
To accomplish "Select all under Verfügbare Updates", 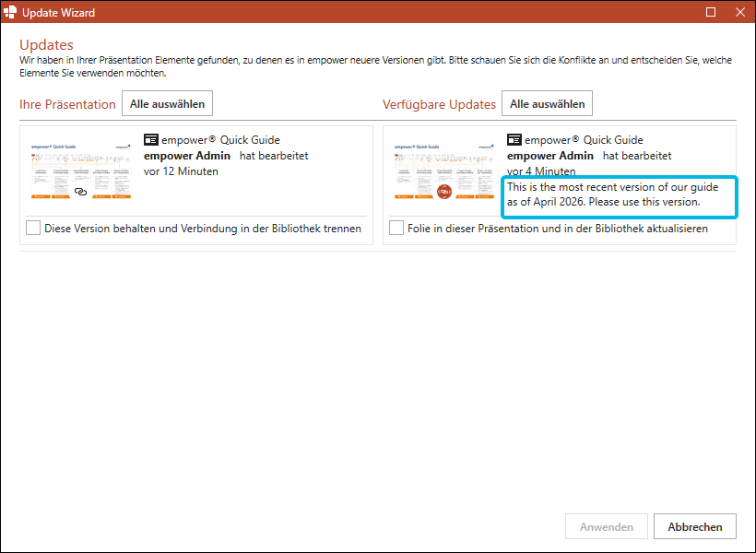I will 548,103.
